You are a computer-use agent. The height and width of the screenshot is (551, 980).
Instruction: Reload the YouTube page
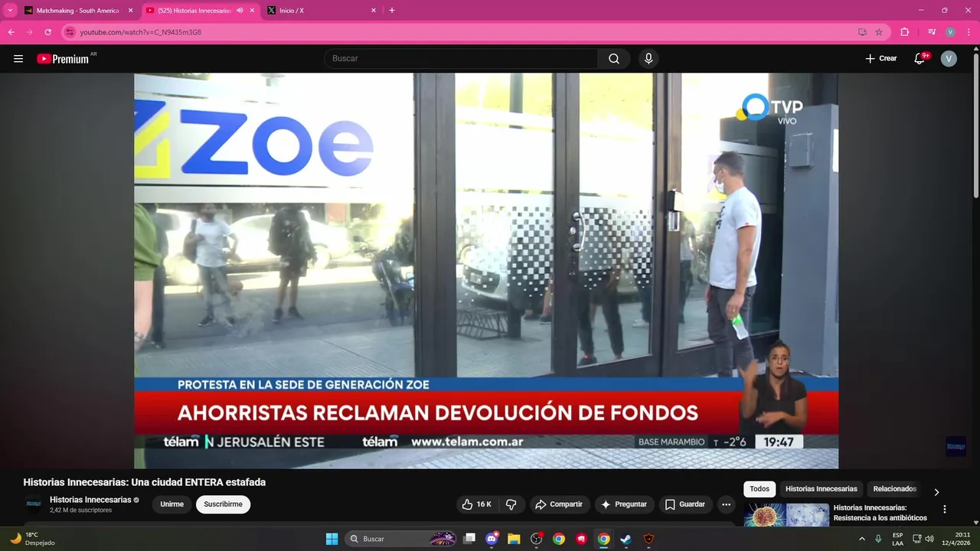pyautogui.click(x=47, y=32)
